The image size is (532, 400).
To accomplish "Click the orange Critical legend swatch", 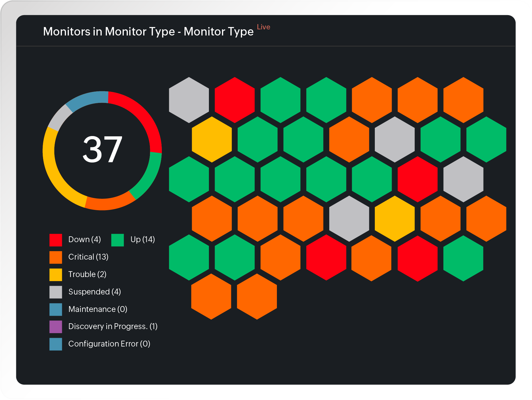I will (55, 257).
